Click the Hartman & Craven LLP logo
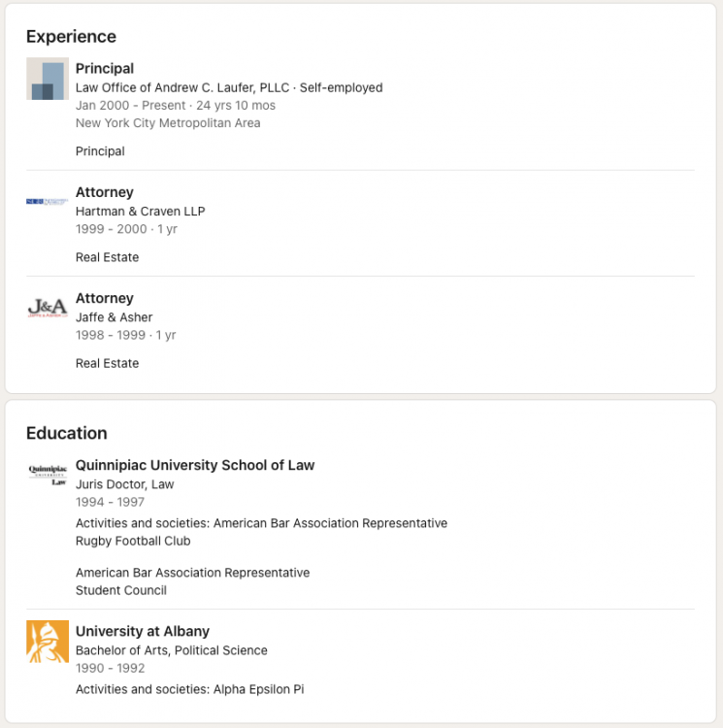Screen dimensions: 723x728 (48, 202)
